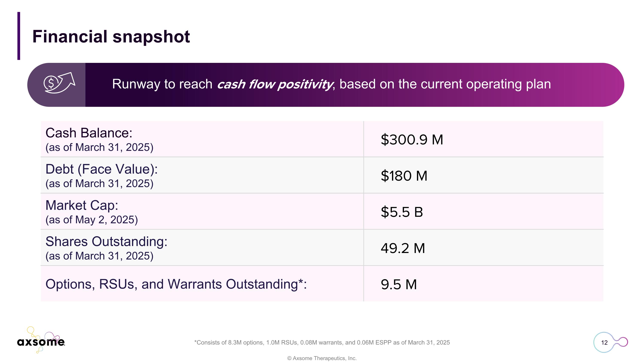
Task: Click the $300.9 M value
Action: [x=412, y=139]
